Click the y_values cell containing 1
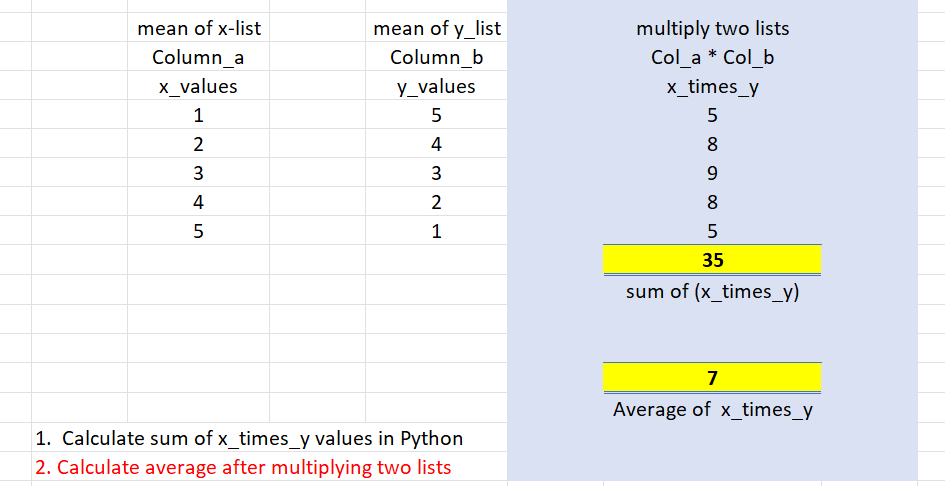The width and height of the screenshot is (945, 486). point(436,230)
